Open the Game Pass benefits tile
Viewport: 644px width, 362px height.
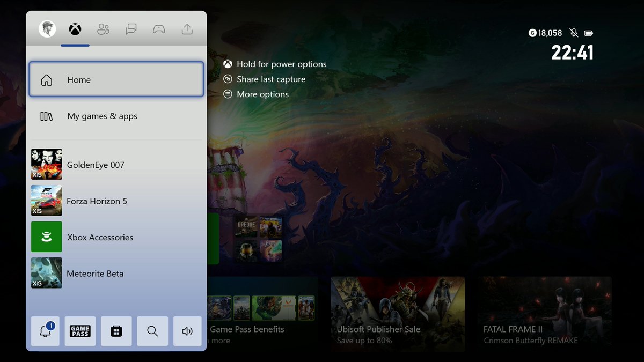click(262, 314)
